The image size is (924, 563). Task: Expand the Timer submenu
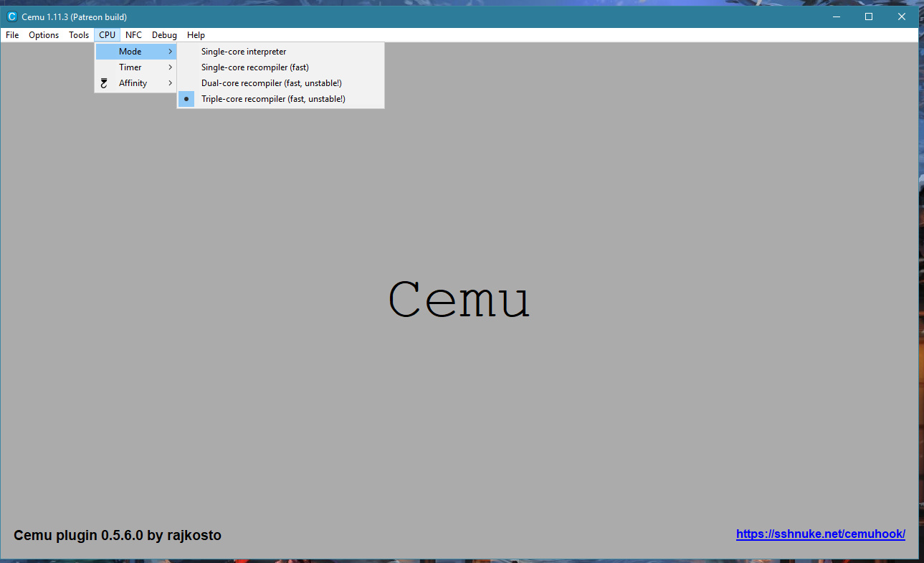136,67
